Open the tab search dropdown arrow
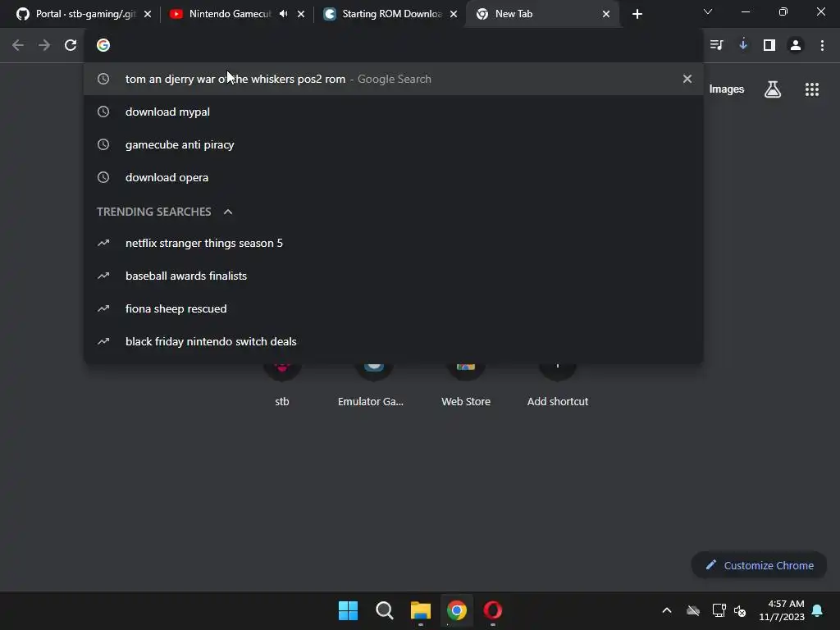Viewport: 840px width, 630px height. 708,11
